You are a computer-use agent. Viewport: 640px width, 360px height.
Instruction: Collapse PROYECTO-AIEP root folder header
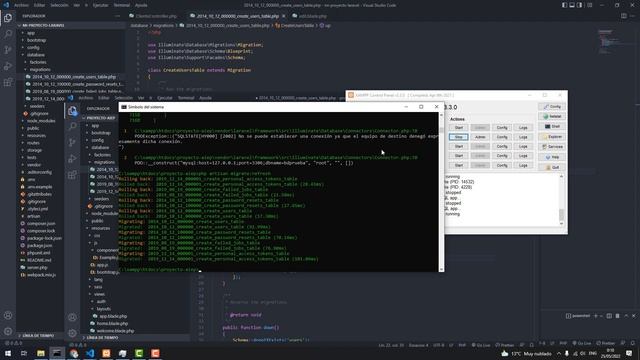pyautogui.click(x=100, y=118)
